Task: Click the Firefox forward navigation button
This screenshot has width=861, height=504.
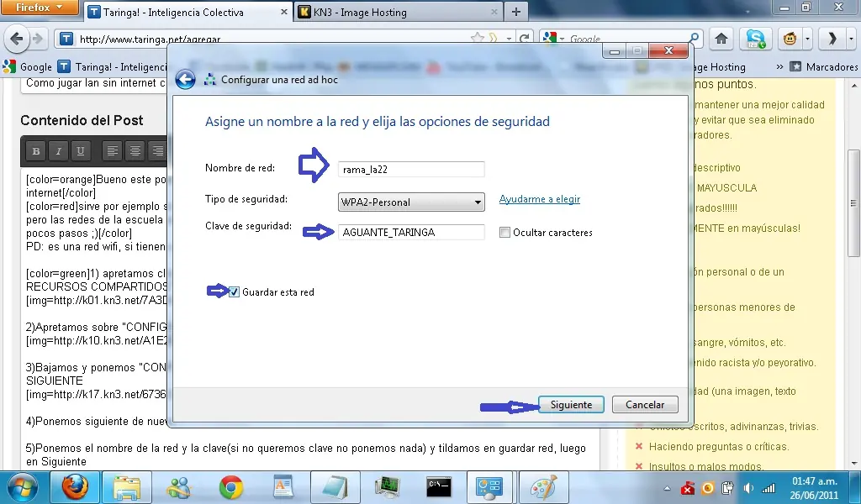Action: [x=38, y=39]
